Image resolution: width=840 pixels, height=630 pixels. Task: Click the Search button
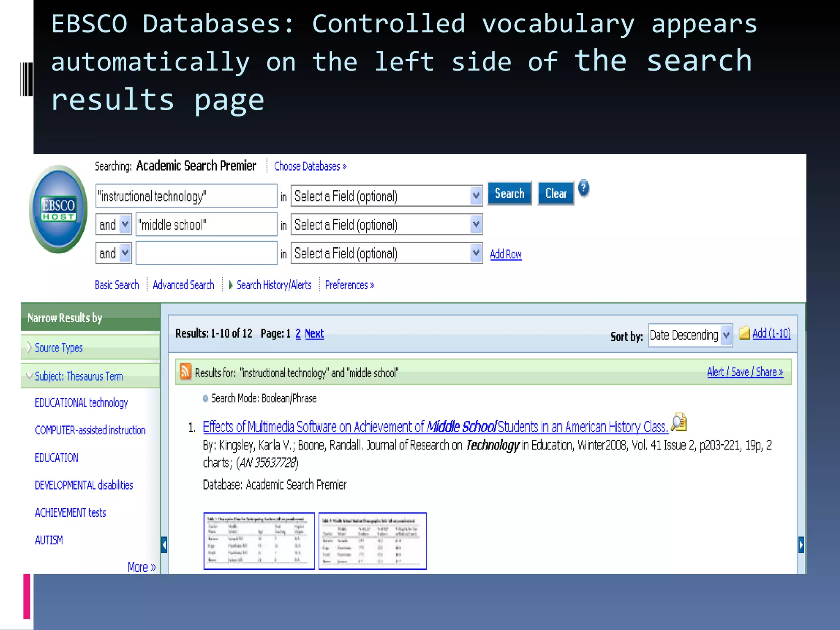509,193
